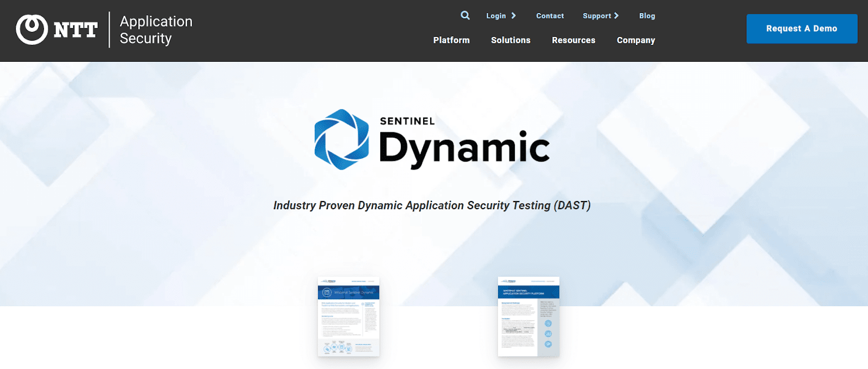Click the search magnifier icon

[x=465, y=15]
